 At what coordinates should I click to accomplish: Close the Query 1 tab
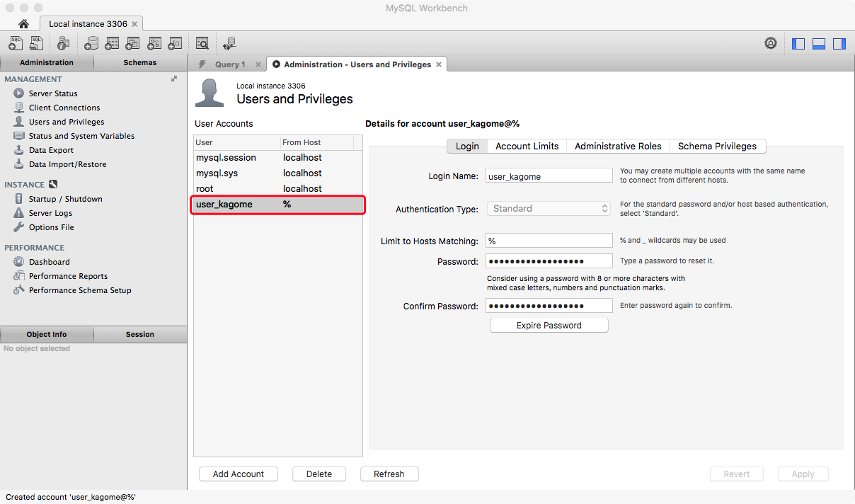[258, 64]
